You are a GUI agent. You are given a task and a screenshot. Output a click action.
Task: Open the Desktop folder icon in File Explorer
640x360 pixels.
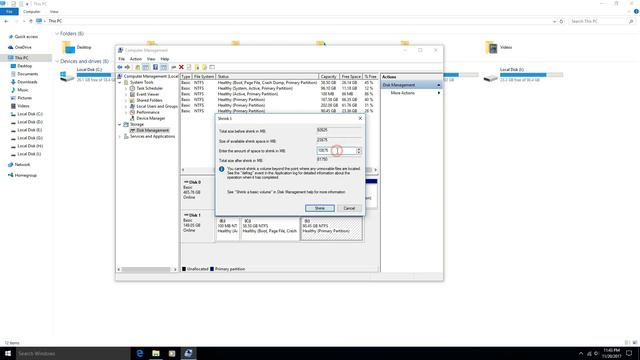tap(69, 47)
